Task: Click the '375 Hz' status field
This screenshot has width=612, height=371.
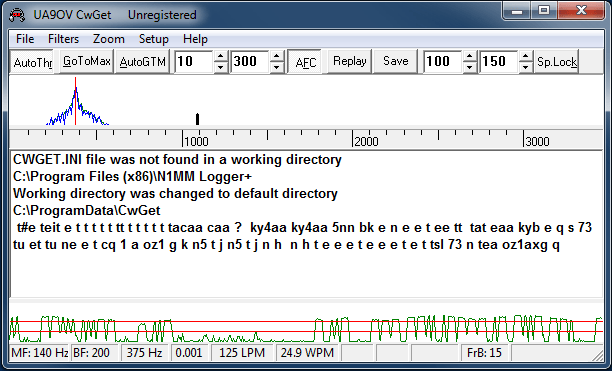Action: pos(144,353)
